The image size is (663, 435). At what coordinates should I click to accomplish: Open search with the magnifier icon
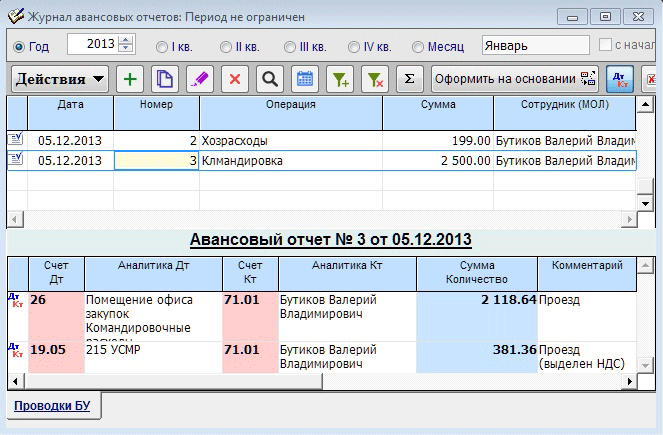(270, 79)
